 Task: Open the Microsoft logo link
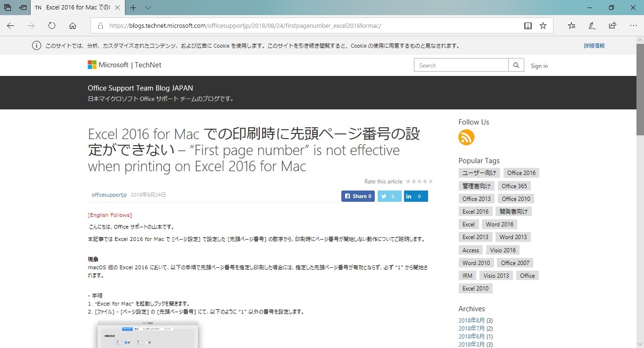pyautogui.click(x=108, y=65)
